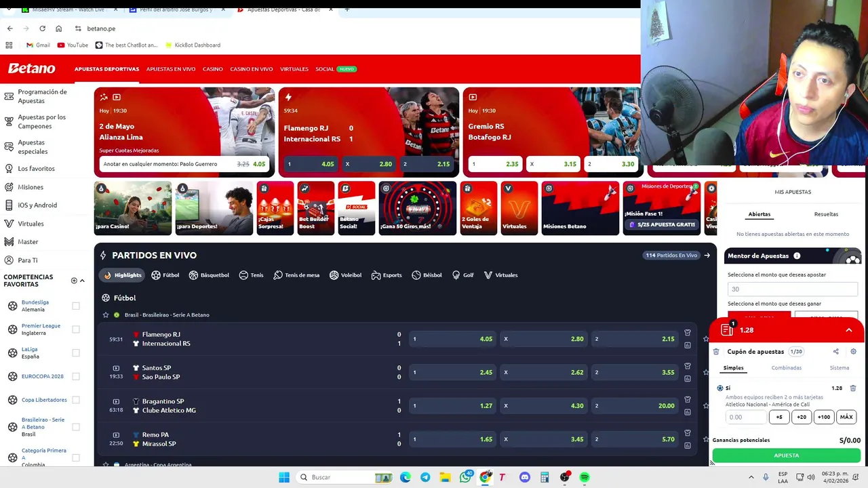
Task: Open the Cajas Sorpresa promo tile
Action: pos(275,208)
